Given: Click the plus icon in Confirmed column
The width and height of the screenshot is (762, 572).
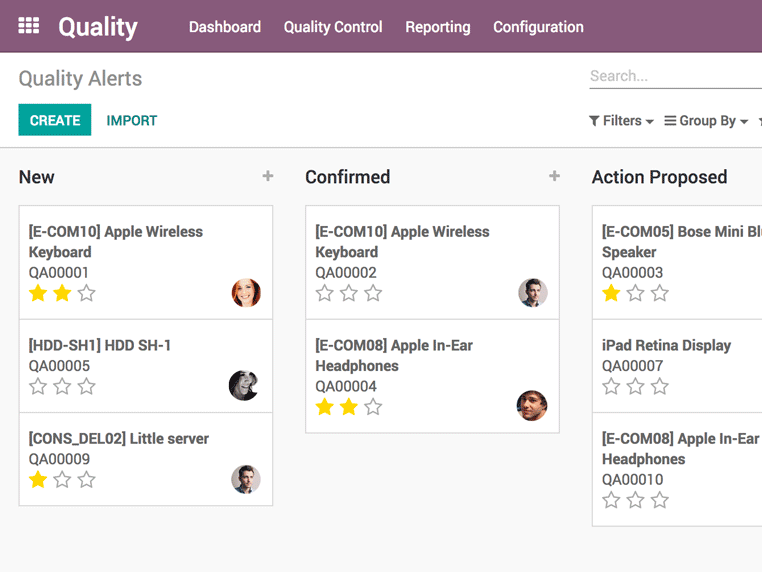Looking at the screenshot, I should (554, 176).
